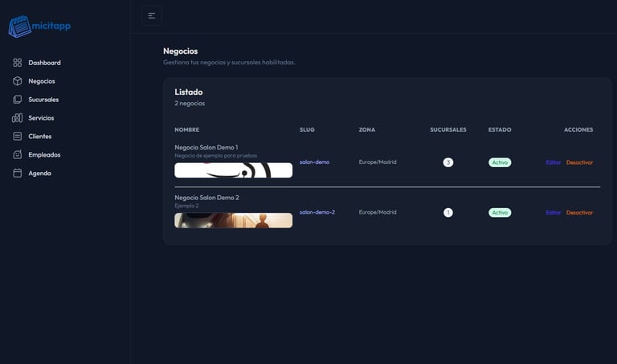This screenshot has width=617, height=364.
Task: Click the SLUG column header
Action: [307, 129]
